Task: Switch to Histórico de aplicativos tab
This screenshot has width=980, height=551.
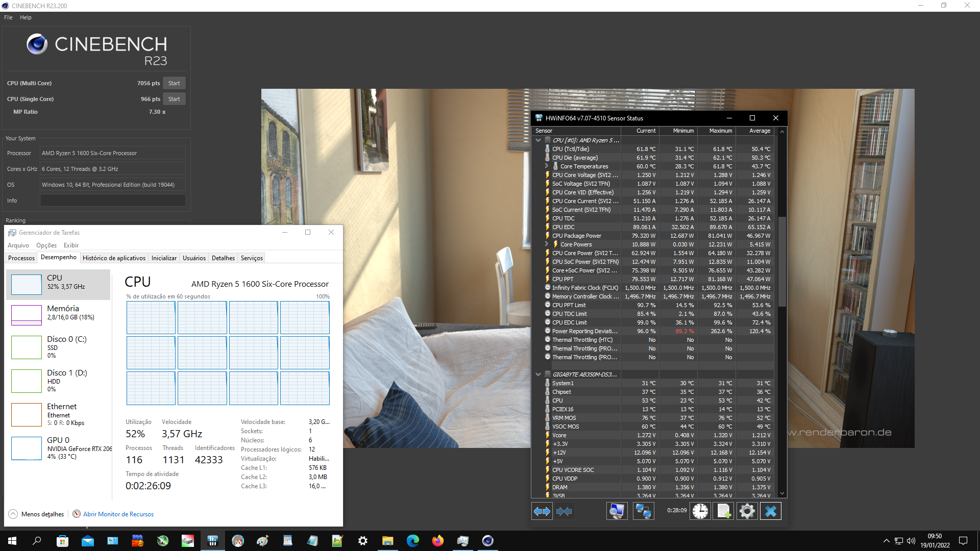Action: [114, 258]
